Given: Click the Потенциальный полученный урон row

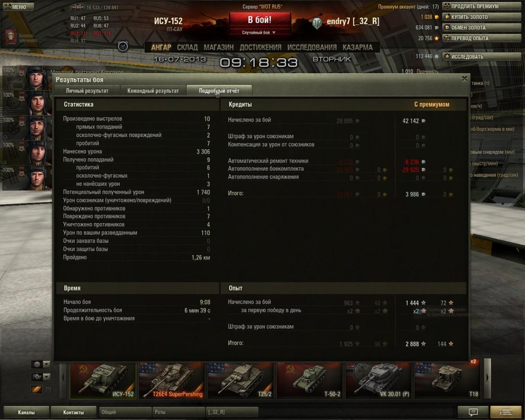Looking at the screenshot, I should click(x=136, y=192).
